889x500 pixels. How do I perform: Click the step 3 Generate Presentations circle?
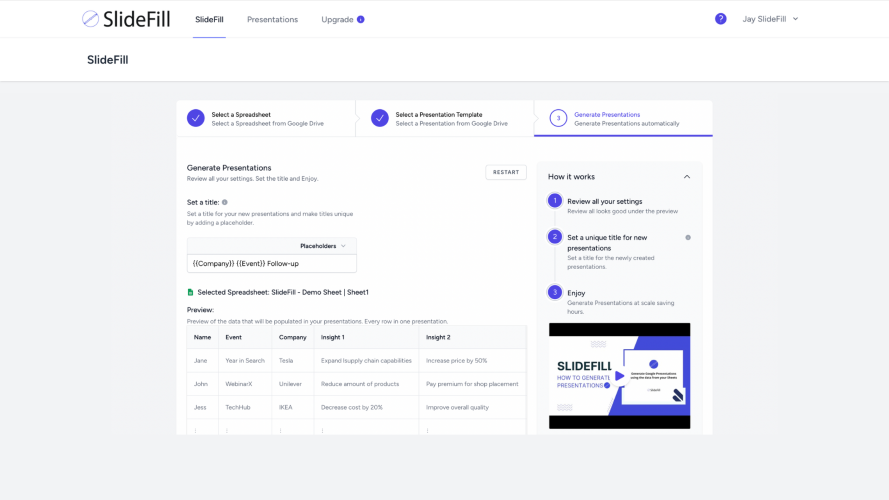558,118
